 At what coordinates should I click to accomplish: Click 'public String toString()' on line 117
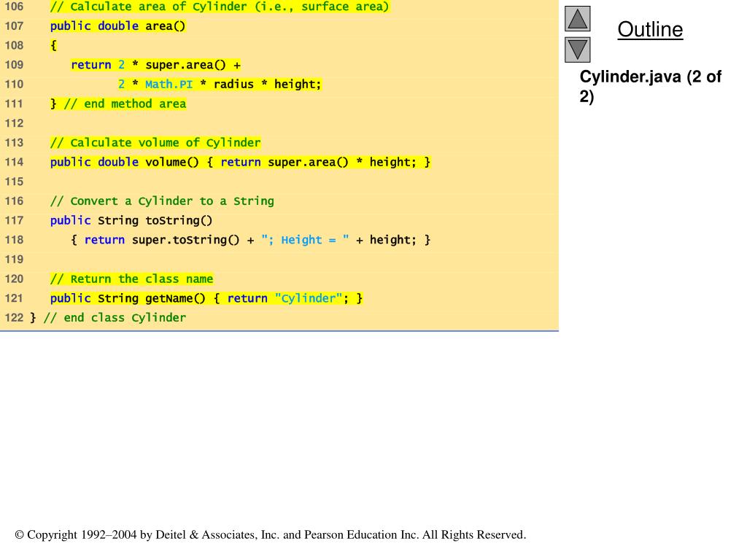coord(131,220)
